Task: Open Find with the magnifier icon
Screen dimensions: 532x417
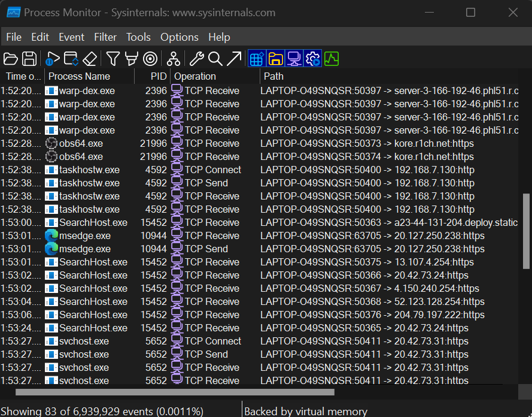Action: (215, 59)
